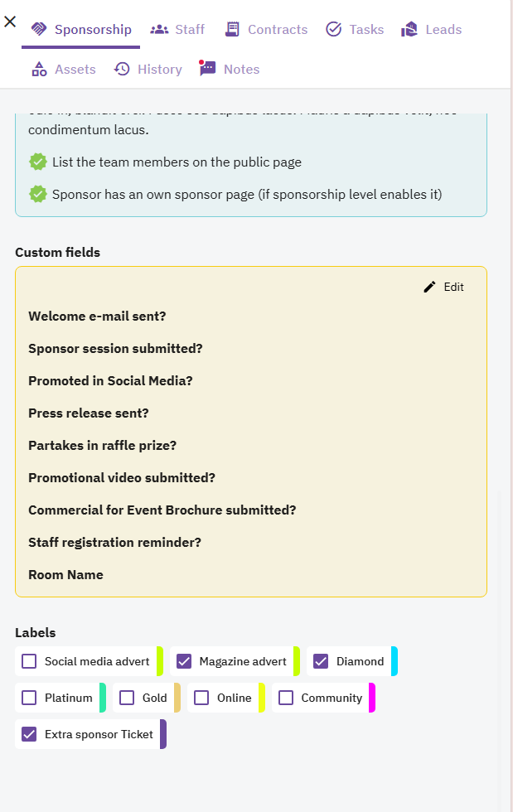Switch to the Contracts tab
The image size is (513, 812).
[267, 30]
